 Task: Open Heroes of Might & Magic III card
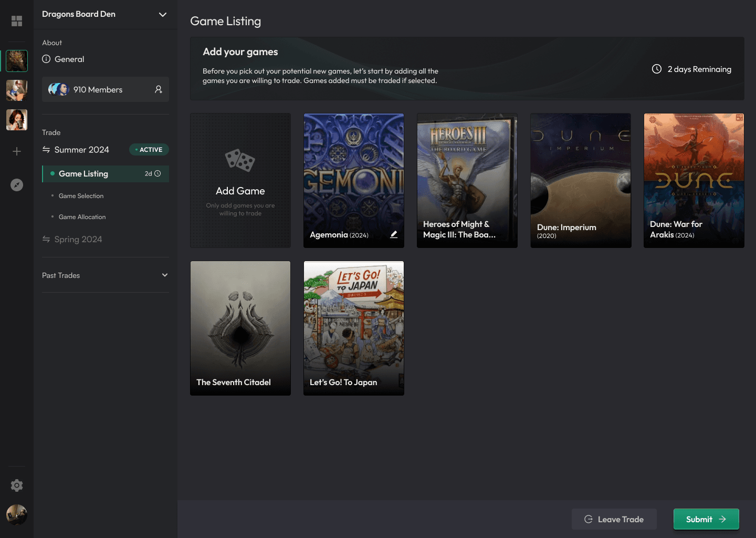pyautogui.click(x=467, y=180)
